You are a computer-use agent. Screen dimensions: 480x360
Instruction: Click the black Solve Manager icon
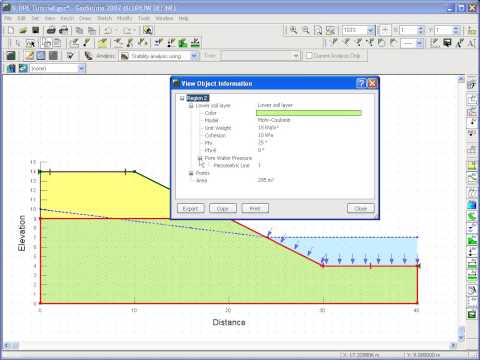(11, 56)
